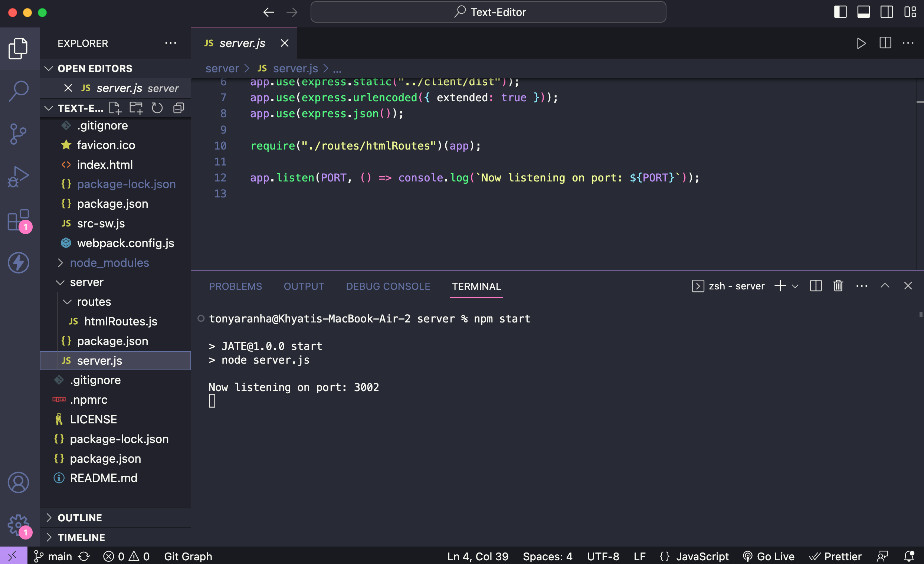Switch to the PROBLEMS tab
Image resolution: width=924 pixels, height=564 pixels.
(x=235, y=286)
